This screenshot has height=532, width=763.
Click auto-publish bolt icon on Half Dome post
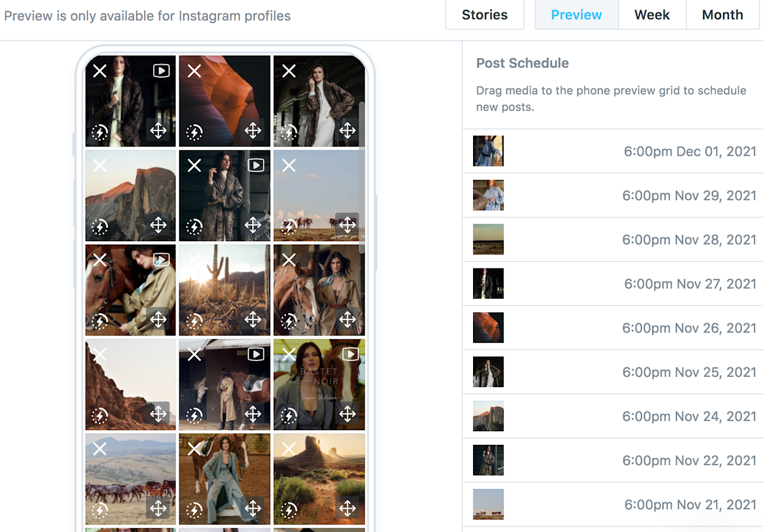click(x=100, y=227)
